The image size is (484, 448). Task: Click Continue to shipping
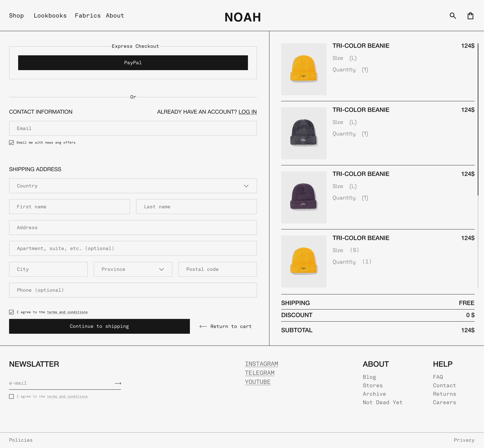point(99,326)
